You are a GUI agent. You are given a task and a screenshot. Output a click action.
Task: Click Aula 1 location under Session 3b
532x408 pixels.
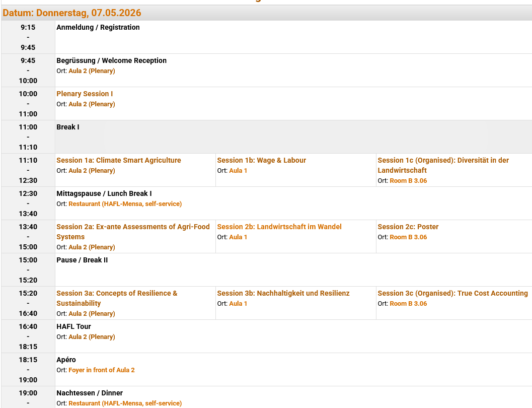(x=238, y=304)
